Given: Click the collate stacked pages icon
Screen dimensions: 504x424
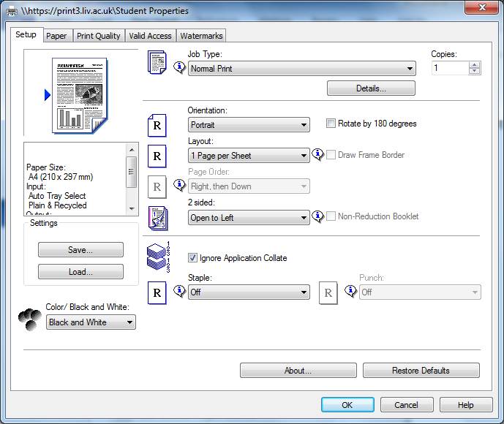Looking at the screenshot, I should tap(158, 257).
